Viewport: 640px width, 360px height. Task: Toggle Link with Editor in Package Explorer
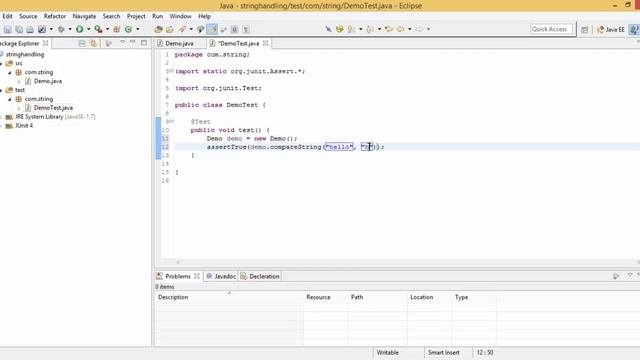[x=93, y=43]
